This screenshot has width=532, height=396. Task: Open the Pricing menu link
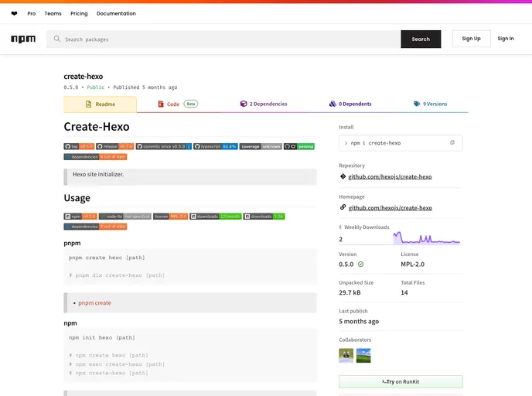79,14
